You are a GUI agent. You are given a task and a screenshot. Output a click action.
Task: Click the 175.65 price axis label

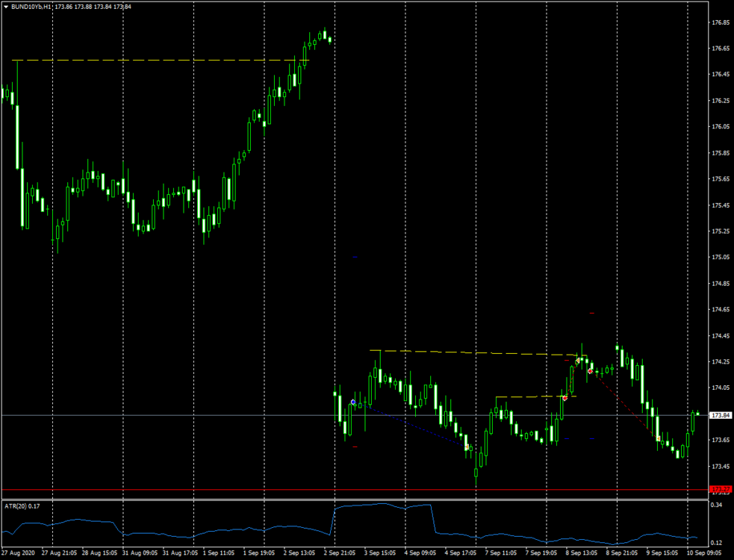pos(721,179)
